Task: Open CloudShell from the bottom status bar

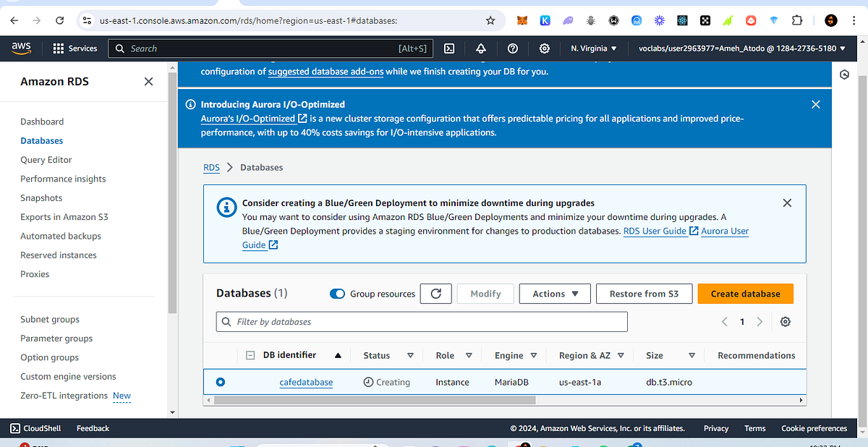Action: point(35,427)
